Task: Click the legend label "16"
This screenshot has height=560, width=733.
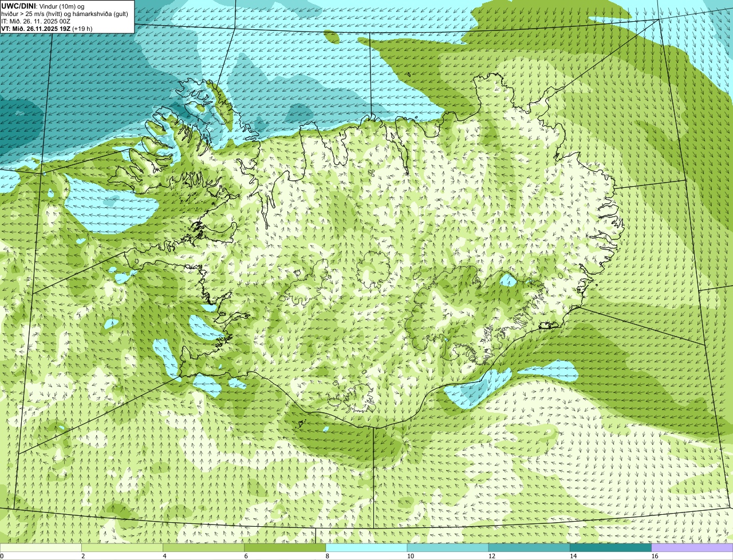Action: click(655, 556)
